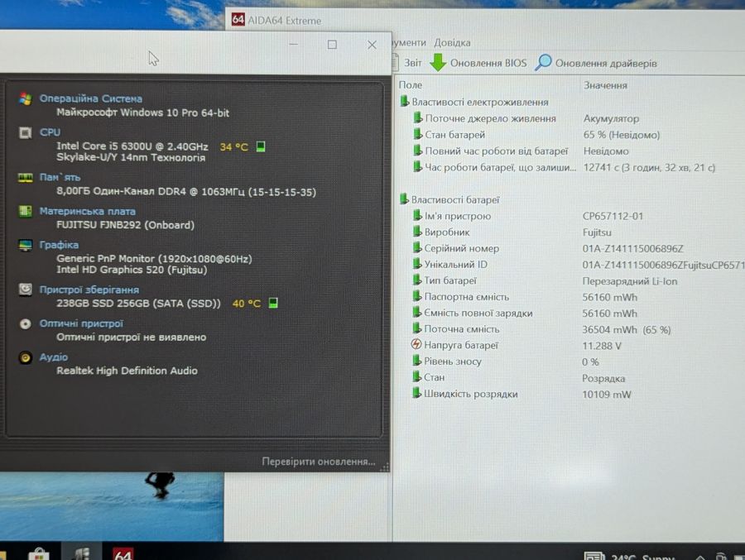Click battery icon beside Поточне джерело живлення

pos(418,117)
